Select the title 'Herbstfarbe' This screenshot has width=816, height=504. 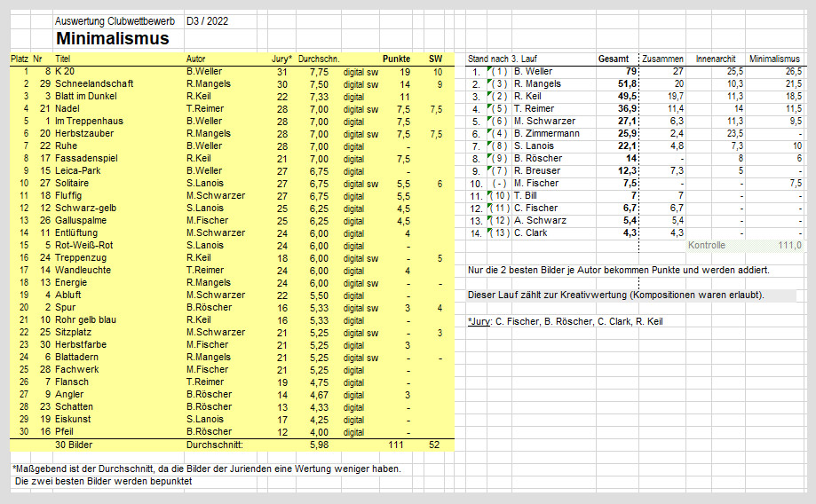coord(81,345)
